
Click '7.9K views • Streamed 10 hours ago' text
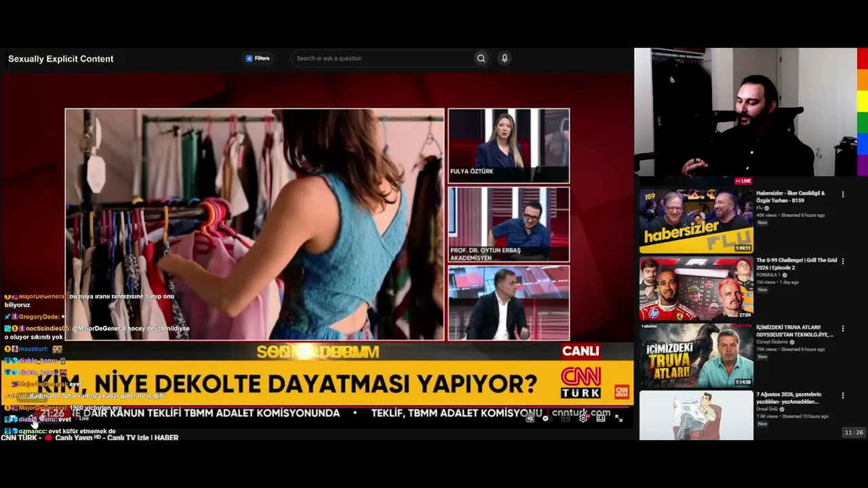792,416
